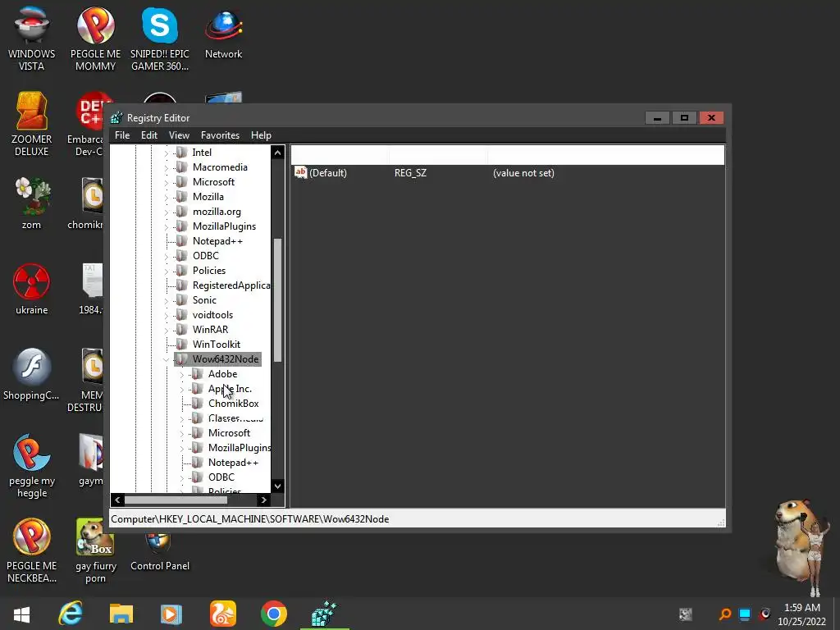Click the horizontal scroll right arrow
This screenshot has height=630, width=840.
click(x=263, y=500)
